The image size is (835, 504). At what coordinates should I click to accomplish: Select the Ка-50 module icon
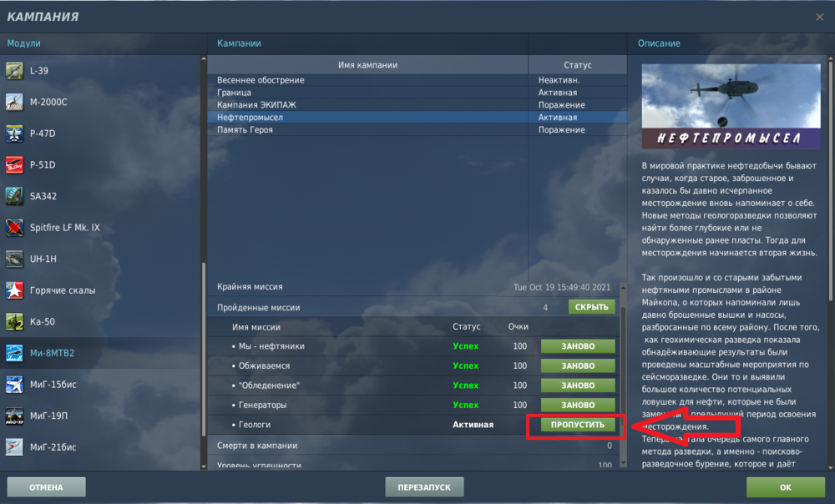click(14, 322)
